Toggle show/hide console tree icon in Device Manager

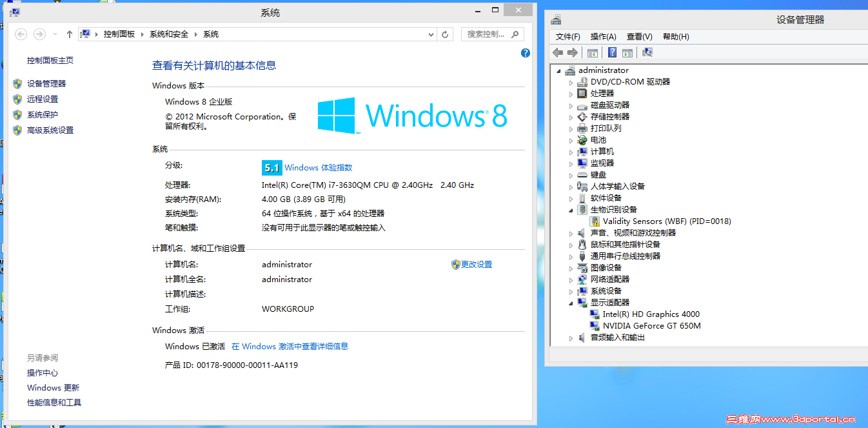coord(592,53)
